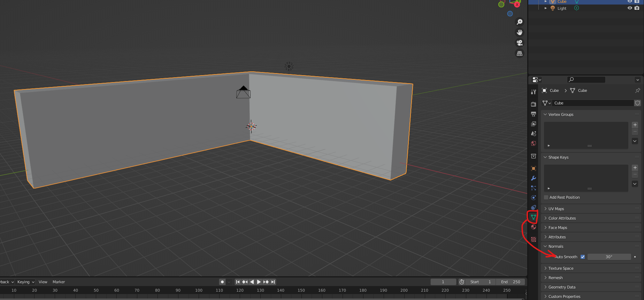Open the timeline View menu
The image size is (644, 300).
coord(43,282)
